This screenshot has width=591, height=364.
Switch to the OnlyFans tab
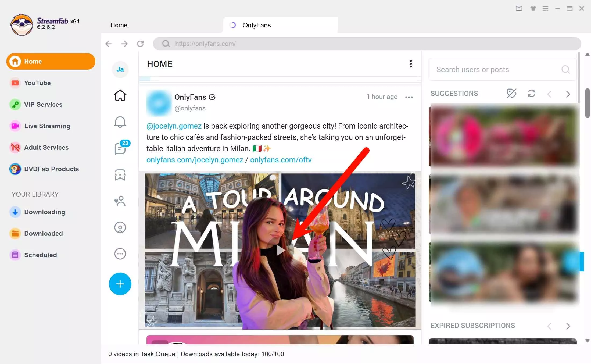coord(257,25)
